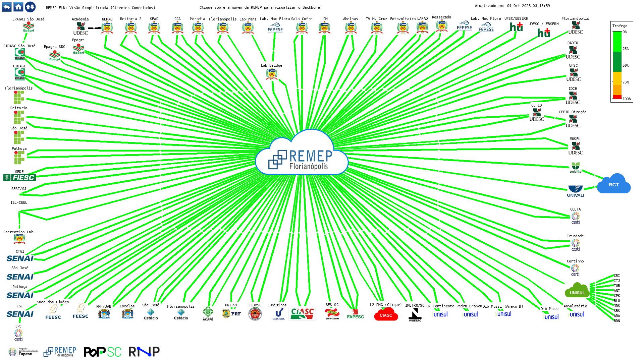
Task: Go to the home page icon
Action: (x=18, y=7)
